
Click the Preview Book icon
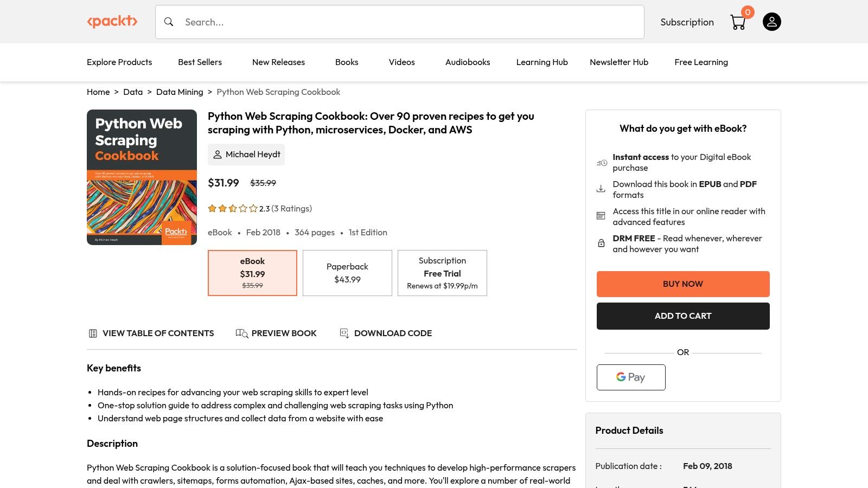(242, 333)
